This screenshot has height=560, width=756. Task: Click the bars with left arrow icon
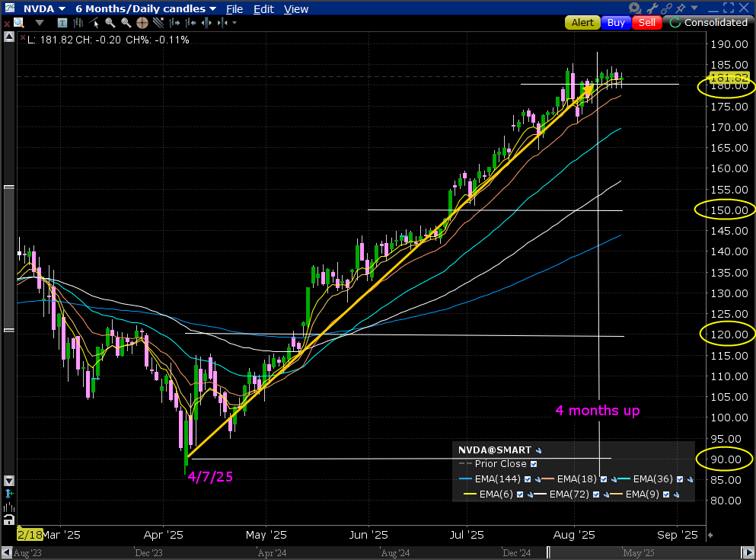pos(190,23)
